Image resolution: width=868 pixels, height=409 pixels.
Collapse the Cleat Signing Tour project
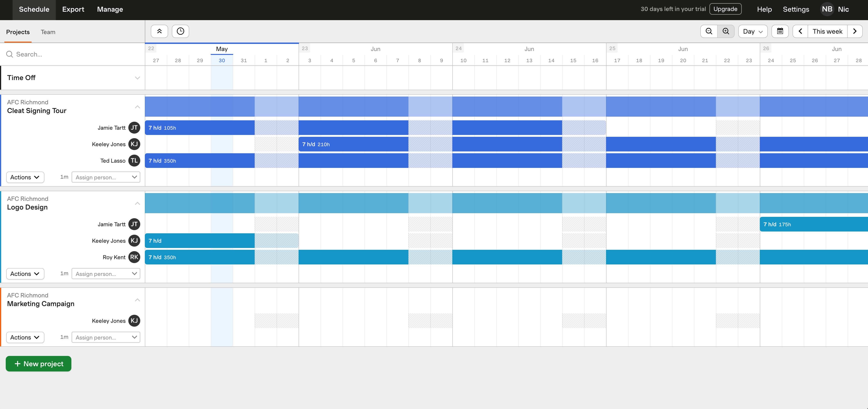tap(137, 107)
